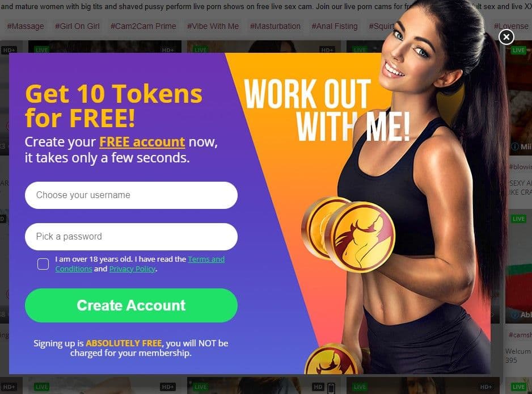The width and height of the screenshot is (532, 394).
Task: Close the signup popup with the X icon
Action: click(506, 37)
